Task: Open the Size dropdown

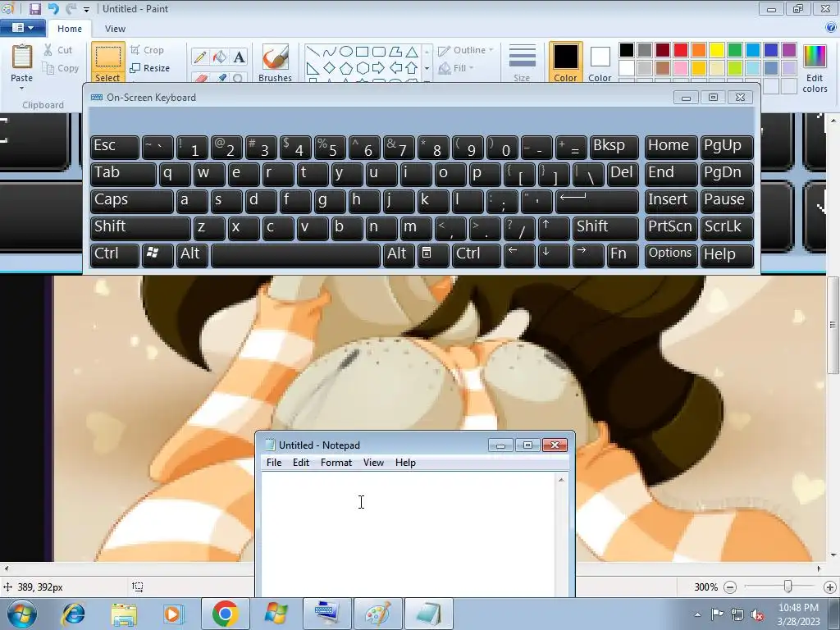Action: [522, 62]
